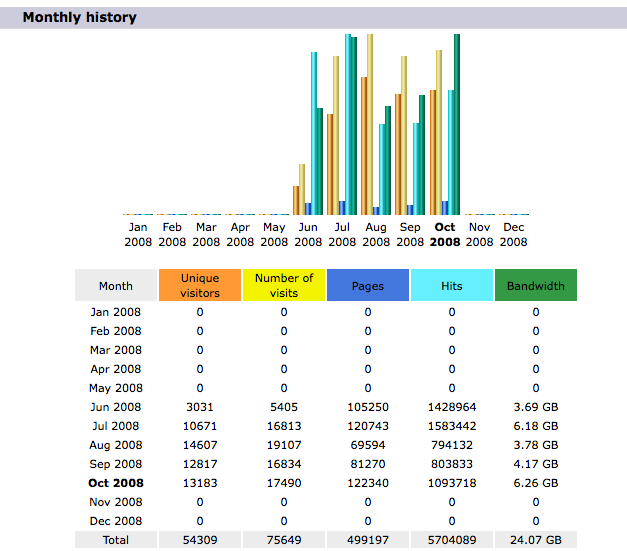Click total pages 499197
Image resolution: width=627 pixels, height=551 pixels.
click(368, 540)
